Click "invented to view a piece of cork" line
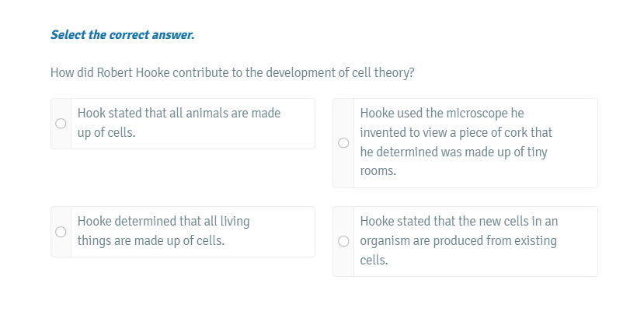Viewport: 644px width, 336px height. 456,133
